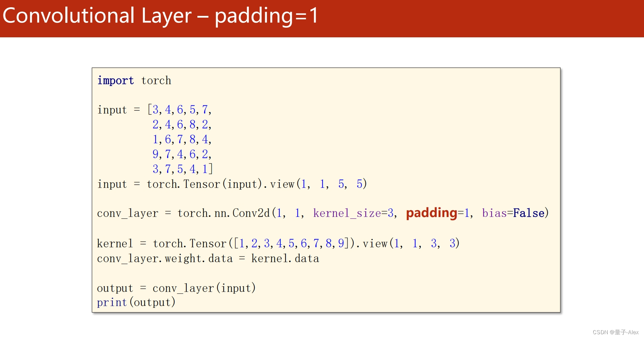Click the input row '2,4,6,8,2,'
The height and width of the screenshot is (338, 644).
pyautogui.click(x=182, y=124)
